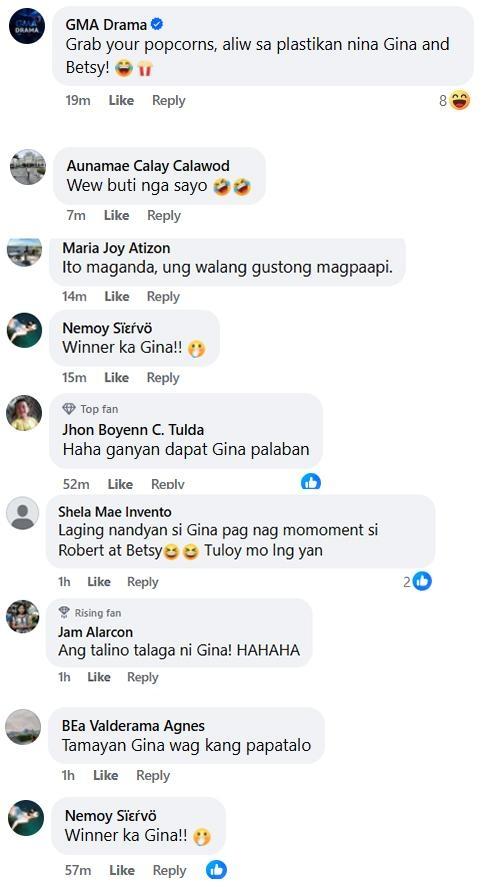The height and width of the screenshot is (888, 486).
Task: Click the 15m timestamp on Nemoy's comment
Action: (74, 377)
